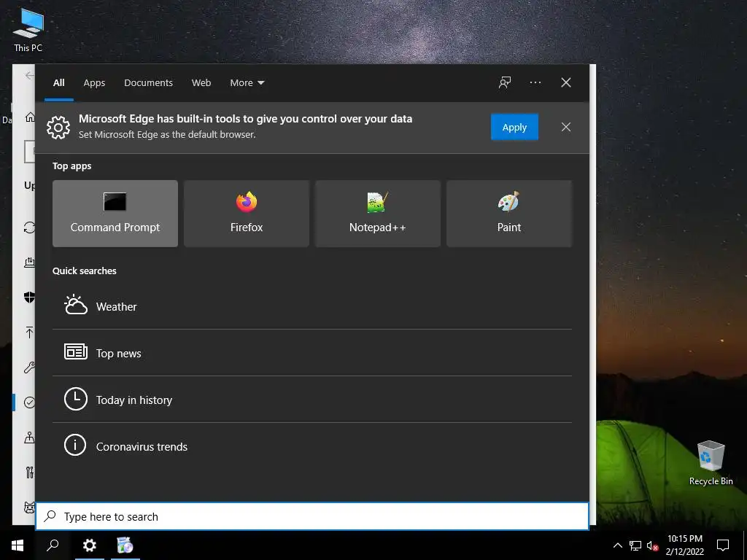
Task: Select the Weather quick search
Action: [x=312, y=306]
